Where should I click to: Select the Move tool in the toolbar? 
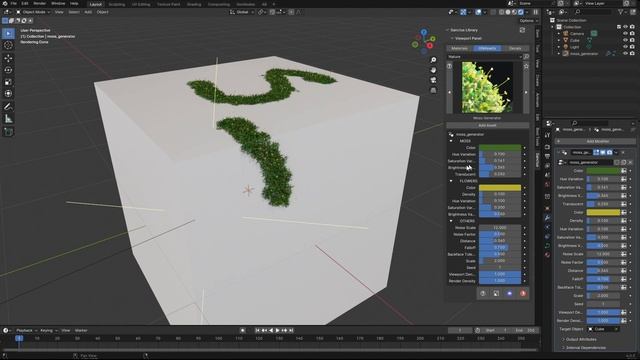click(8, 58)
